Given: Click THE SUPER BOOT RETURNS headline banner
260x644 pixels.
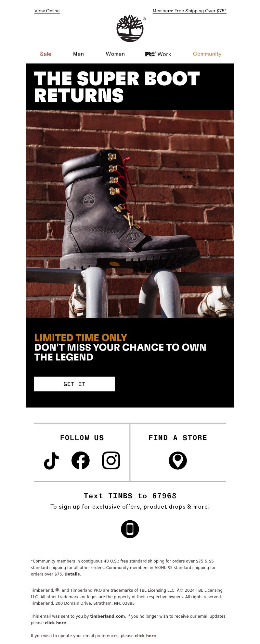Looking at the screenshot, I should click(130, 87).
